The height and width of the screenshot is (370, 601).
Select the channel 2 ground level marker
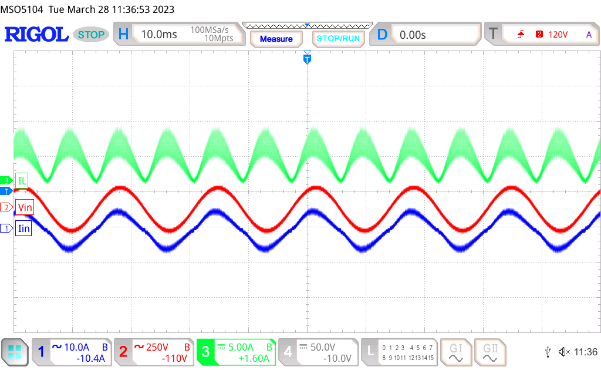click(x=6, y=207)
